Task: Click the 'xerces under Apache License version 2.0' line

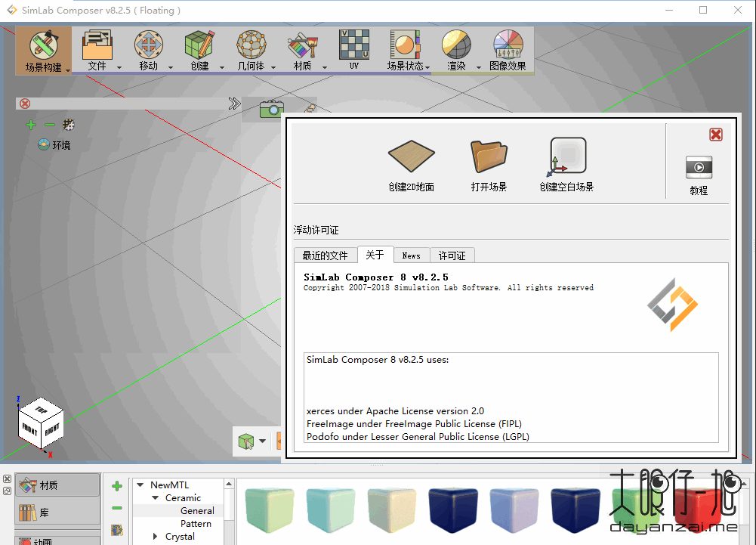Action: pyautogui.click(x=395, y=410)
